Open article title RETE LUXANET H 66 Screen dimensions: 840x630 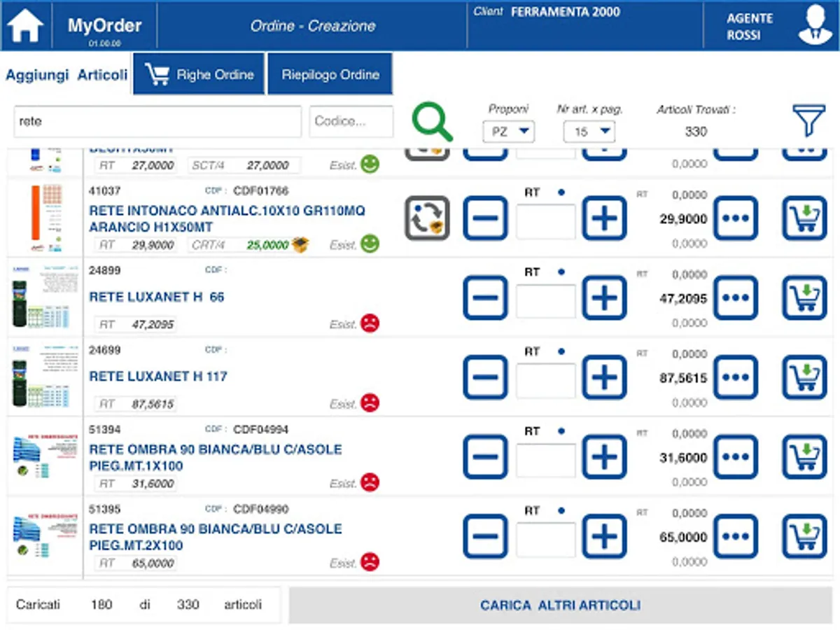(157, 297)
